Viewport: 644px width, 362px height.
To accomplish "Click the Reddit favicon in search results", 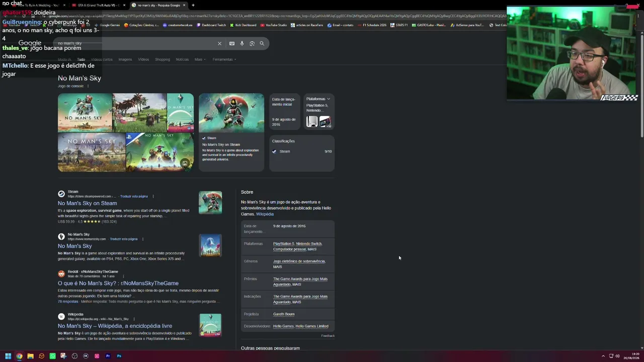I will pyautogui.click(x=61, y=274).
